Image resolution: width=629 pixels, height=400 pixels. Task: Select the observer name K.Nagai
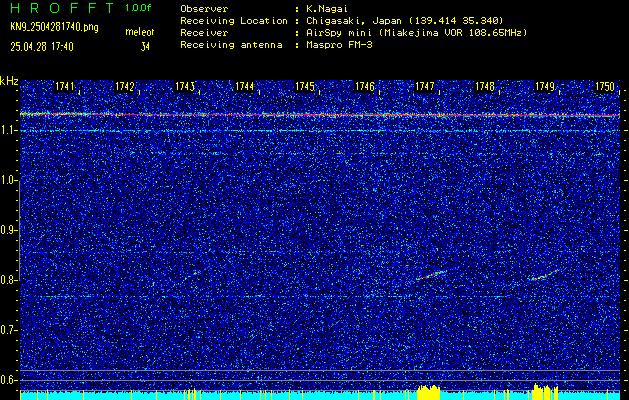click(327, 8)
